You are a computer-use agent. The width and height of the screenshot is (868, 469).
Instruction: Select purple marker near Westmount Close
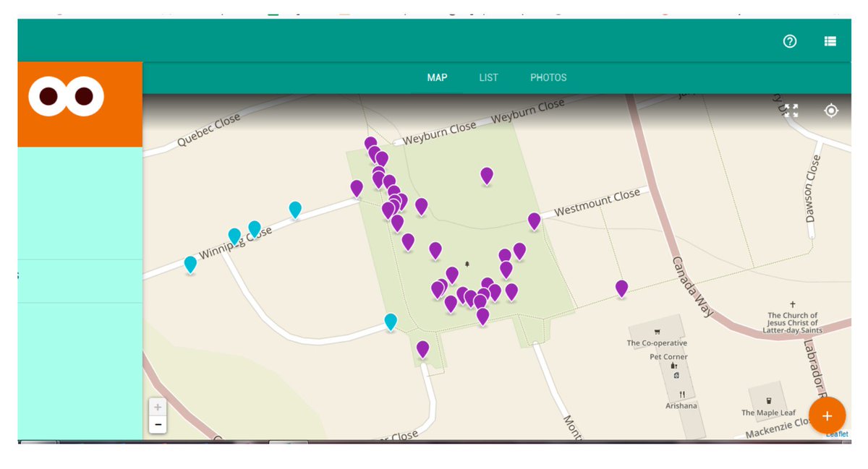pos(534,221)
